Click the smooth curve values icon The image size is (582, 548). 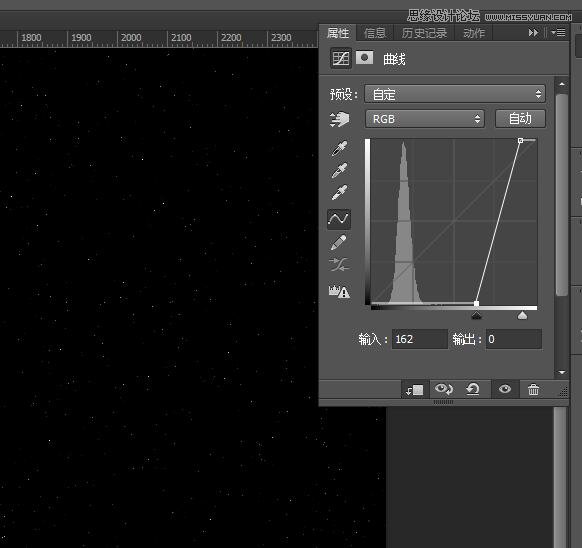coord(339,264)
